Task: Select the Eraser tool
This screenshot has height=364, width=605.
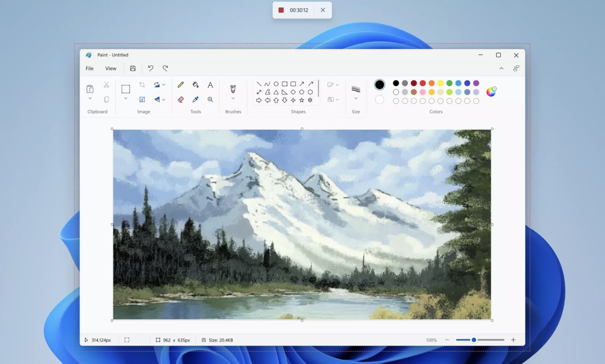Action: point(180,99)
